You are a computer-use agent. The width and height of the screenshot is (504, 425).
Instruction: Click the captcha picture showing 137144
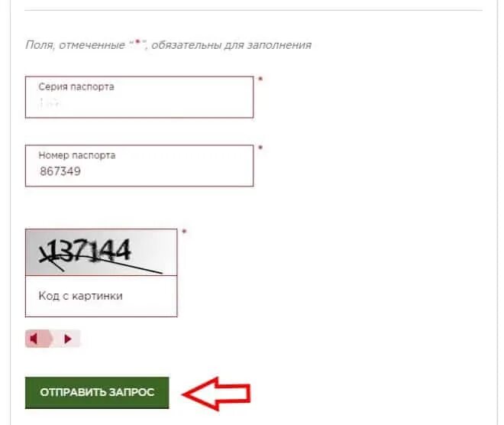[x=101, y=252]
